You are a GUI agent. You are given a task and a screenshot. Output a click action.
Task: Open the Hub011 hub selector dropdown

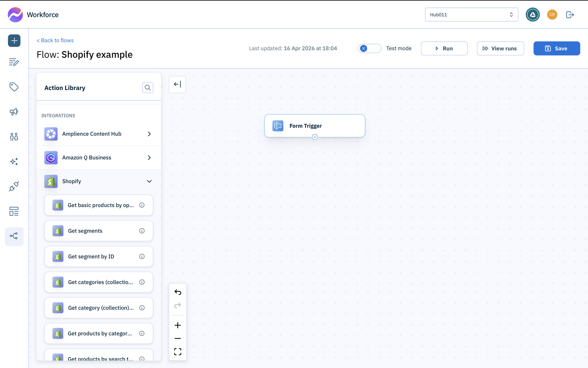pos(471,14)
